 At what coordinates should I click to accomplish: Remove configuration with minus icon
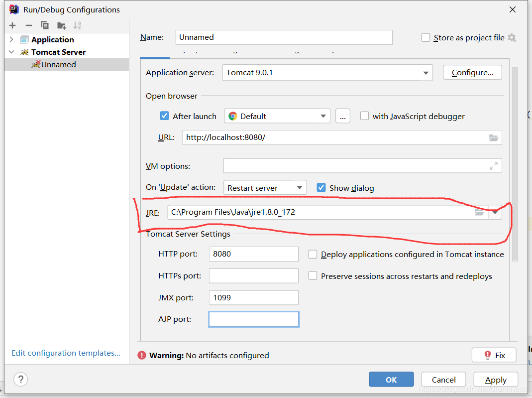tap(29, 25)
